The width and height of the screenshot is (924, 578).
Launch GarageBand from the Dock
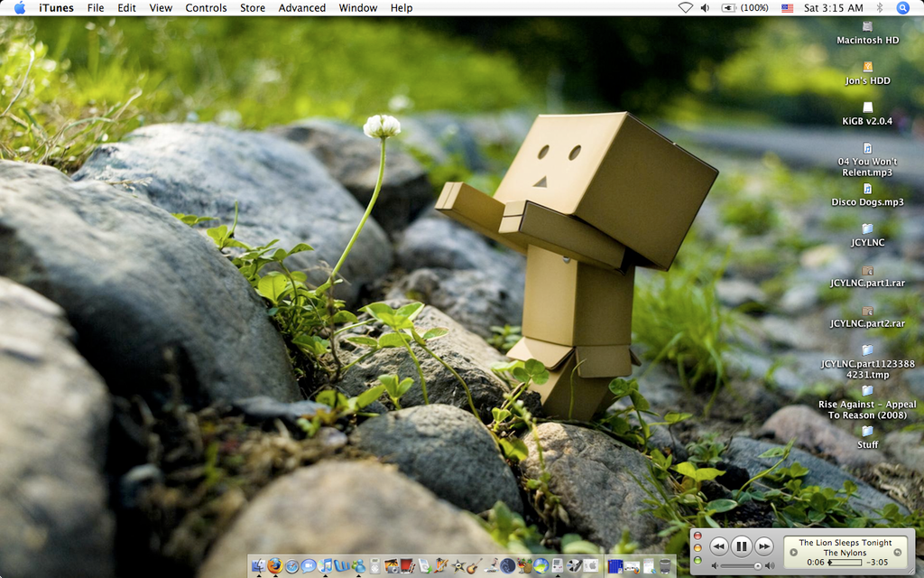475,566
